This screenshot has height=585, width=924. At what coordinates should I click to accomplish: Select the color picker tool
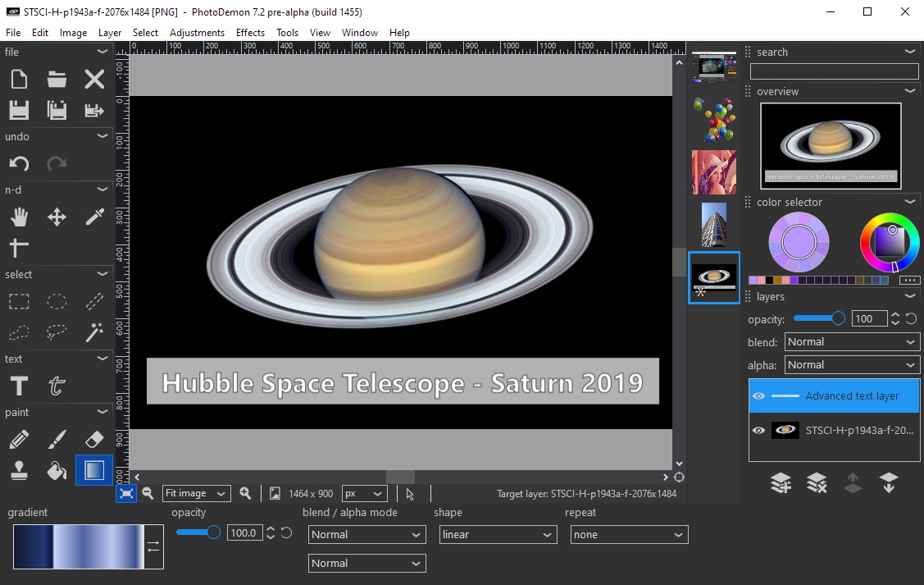(x=93, y=217)
